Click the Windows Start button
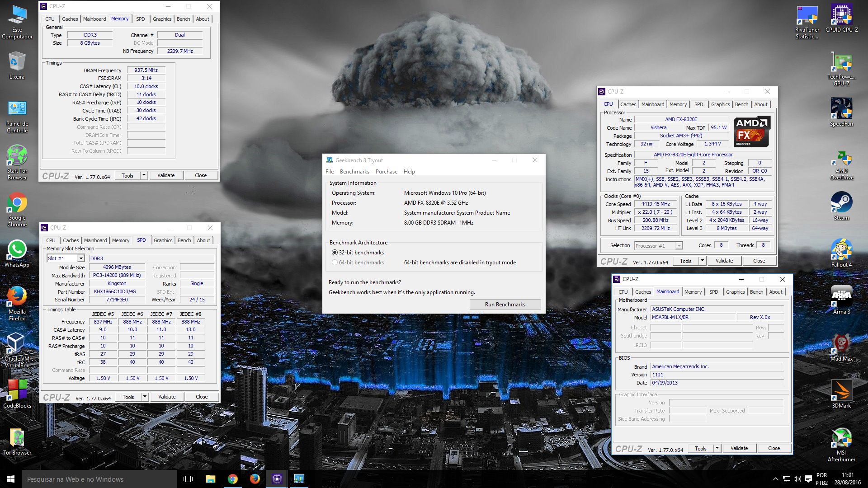The width and height of the screenshot is (868, 488). point(11,479)
